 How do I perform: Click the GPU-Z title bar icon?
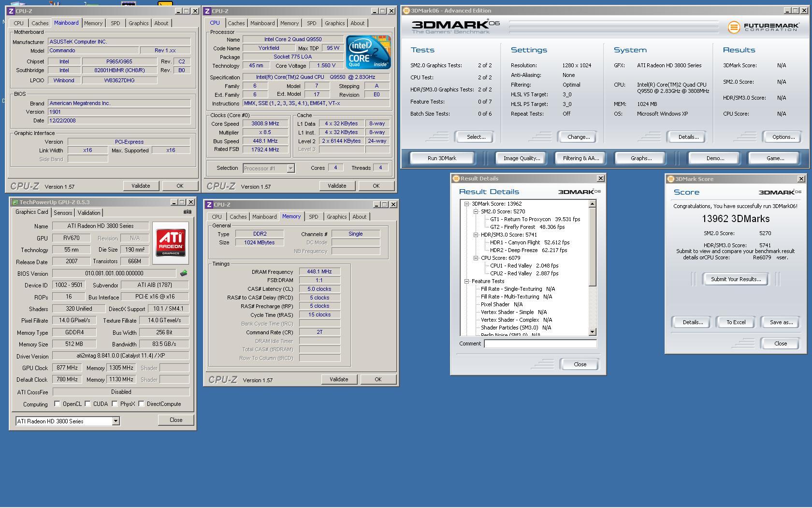(x=15, y=202)
